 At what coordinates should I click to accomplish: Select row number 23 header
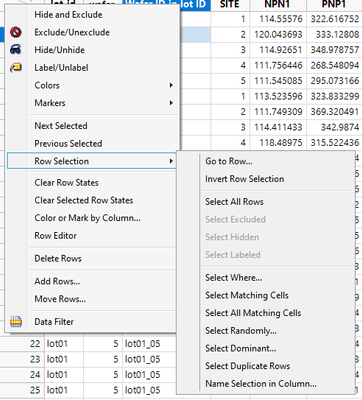[22, 359]
